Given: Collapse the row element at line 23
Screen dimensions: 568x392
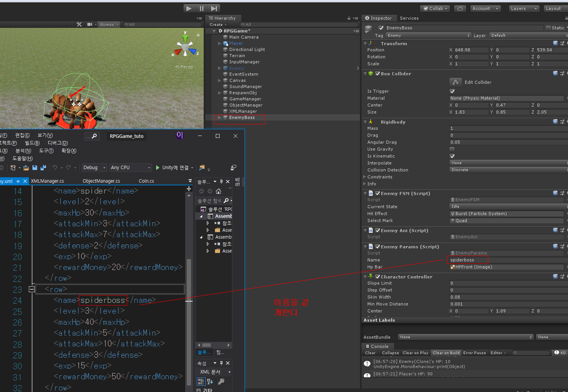Looking at the screenshot, I should coord(32,289).
